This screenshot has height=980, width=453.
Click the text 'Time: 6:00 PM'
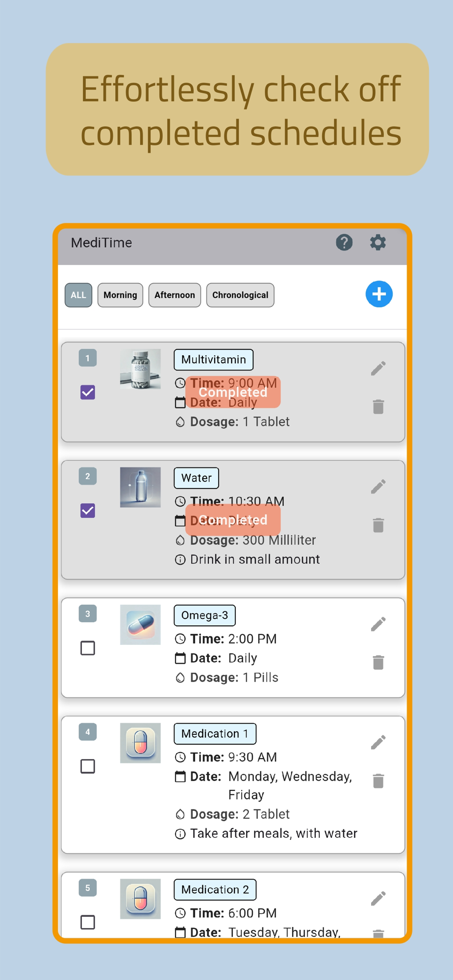pyautogui.click(x=233, y=913)
